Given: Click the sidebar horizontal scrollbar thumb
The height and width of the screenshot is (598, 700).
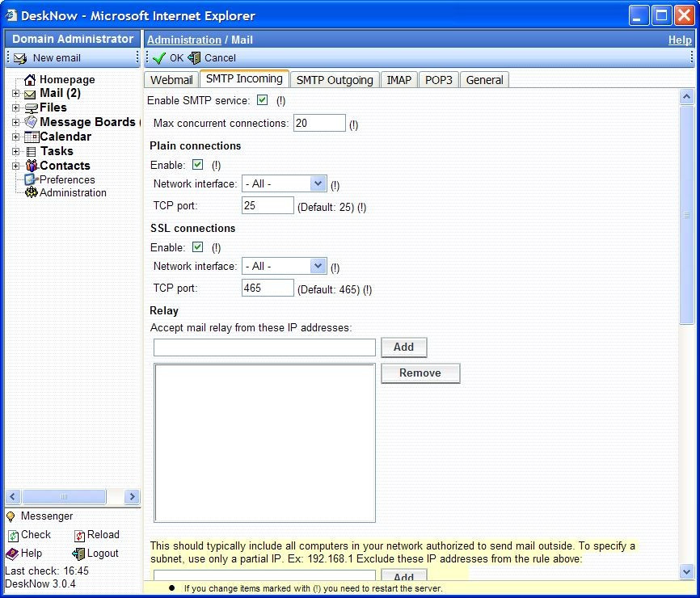Looking at the screenshot, I should (65, 496).
